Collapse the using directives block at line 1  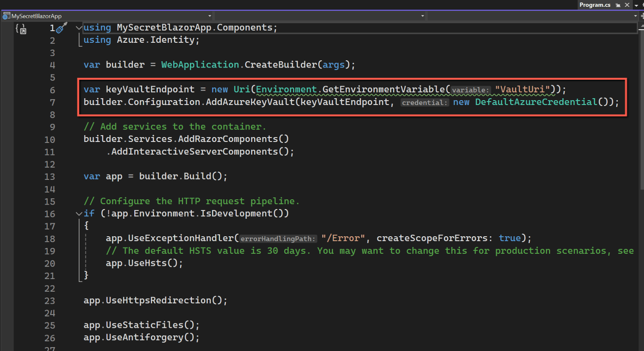click(79, 28)
